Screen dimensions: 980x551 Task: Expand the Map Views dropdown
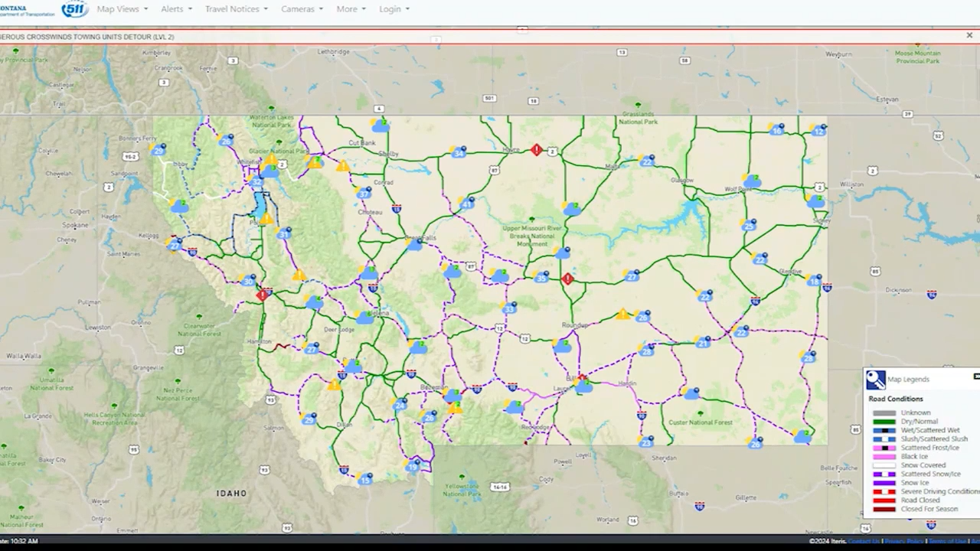point(118,8)
